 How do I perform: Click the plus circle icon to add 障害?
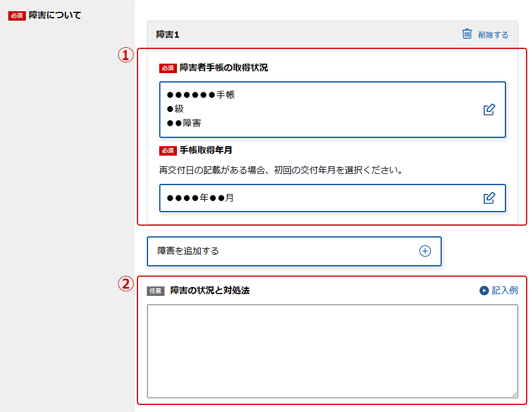pyautogui.click(x=425, y=251)
